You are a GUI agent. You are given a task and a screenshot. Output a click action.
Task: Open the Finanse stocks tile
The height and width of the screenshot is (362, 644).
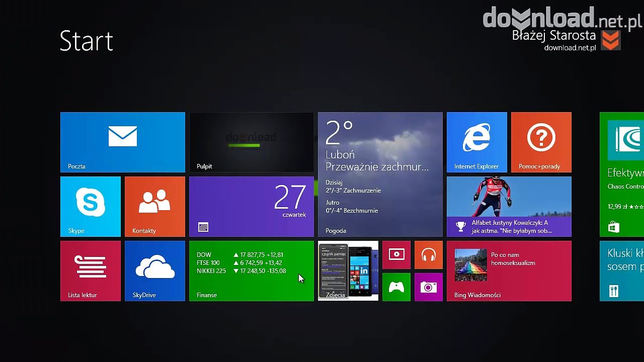click(252, 271)
